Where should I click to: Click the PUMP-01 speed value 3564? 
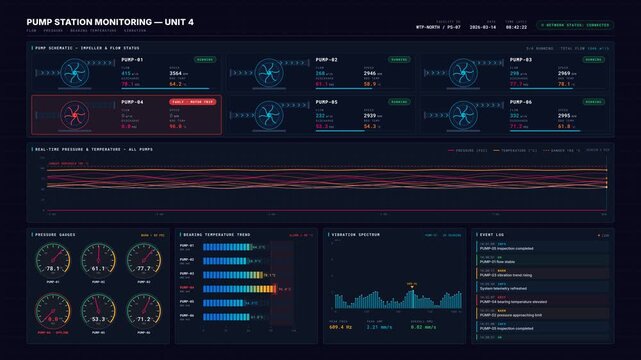coord(175,74)
